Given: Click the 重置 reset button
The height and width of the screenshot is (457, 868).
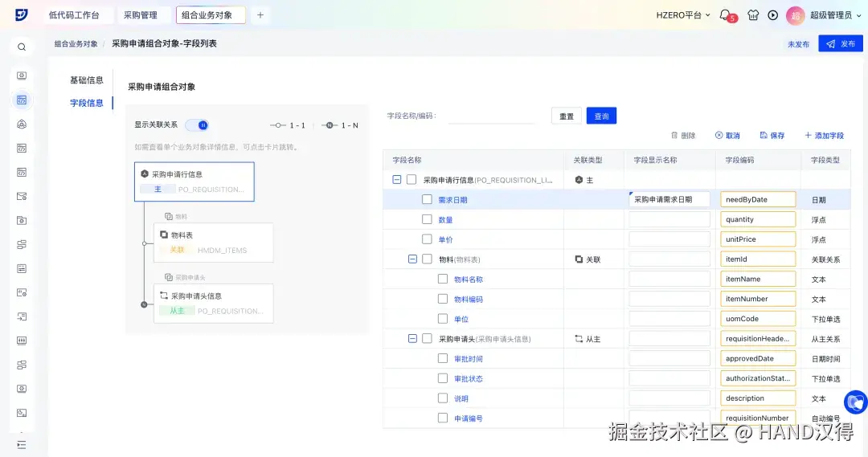Looking at the screenshot, I should [567, 116].
